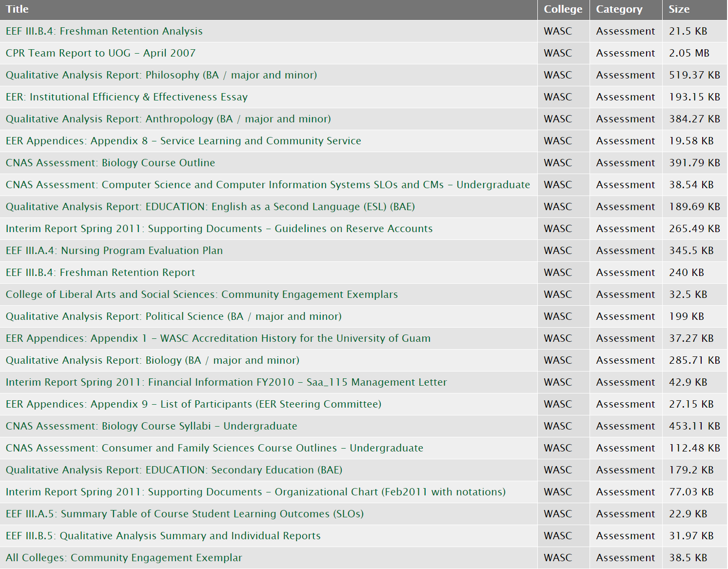Open Qualitative Analysis Report: Political Science
The width and height of the screenshot is (728, 569).
pos(174,316)
